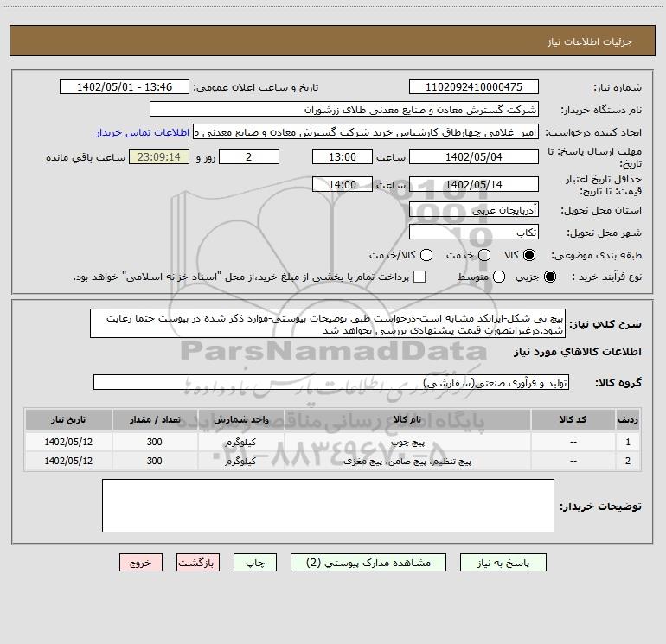Click the واحد شمارش column header
This screenshot has width=666, height=644.
(x=240, y=419)
